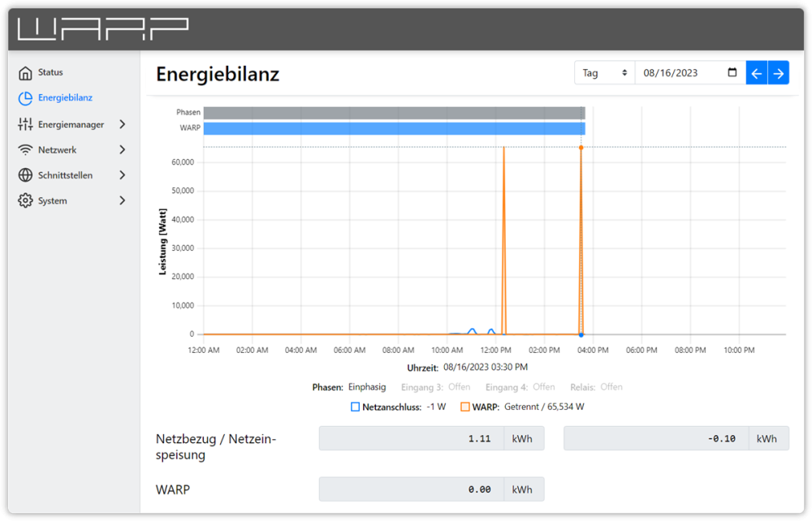
Task: Expand the Energiemanager submenu chevron
Action: (123, 124)
